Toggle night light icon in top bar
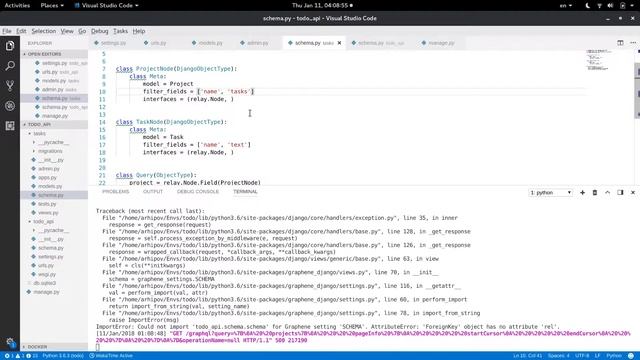The image size is (640, 360). [588, 6]
